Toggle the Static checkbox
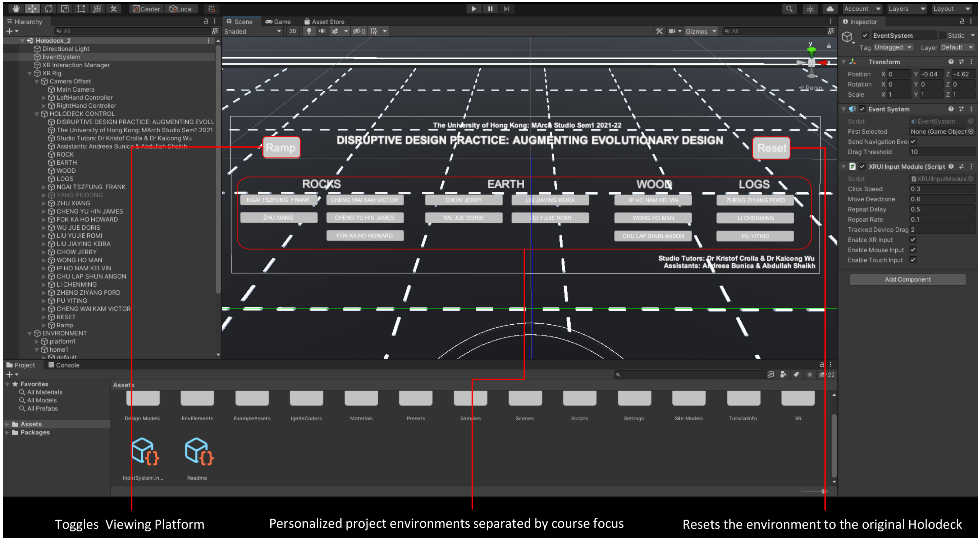Image resolution: width=980 pixels, height=541 pixels. [942, 36]
